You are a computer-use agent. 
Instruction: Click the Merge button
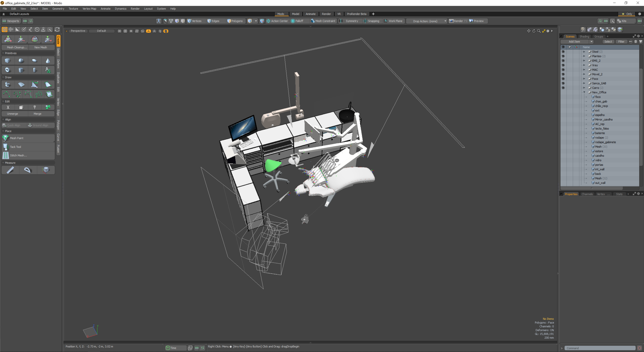coord(37,114)
